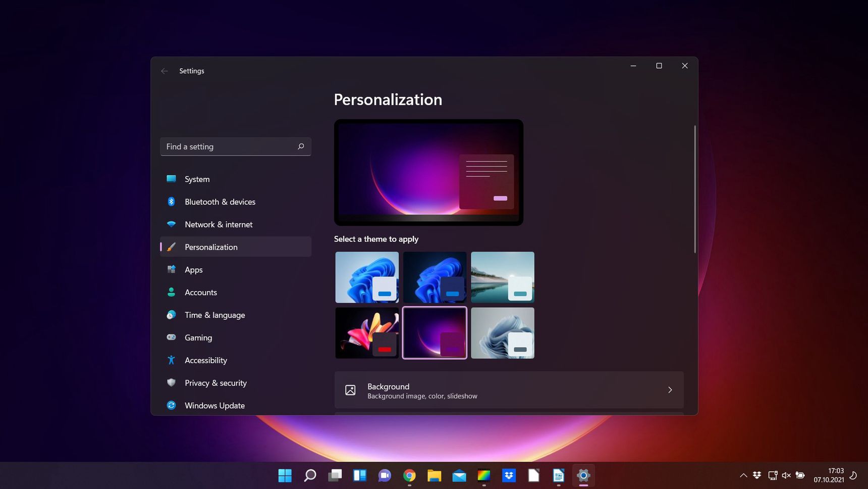Apply the colorful flower dark theme
The width and height of the screenshot is (868, 489).
pyautogui.click(x=367, y=333)
